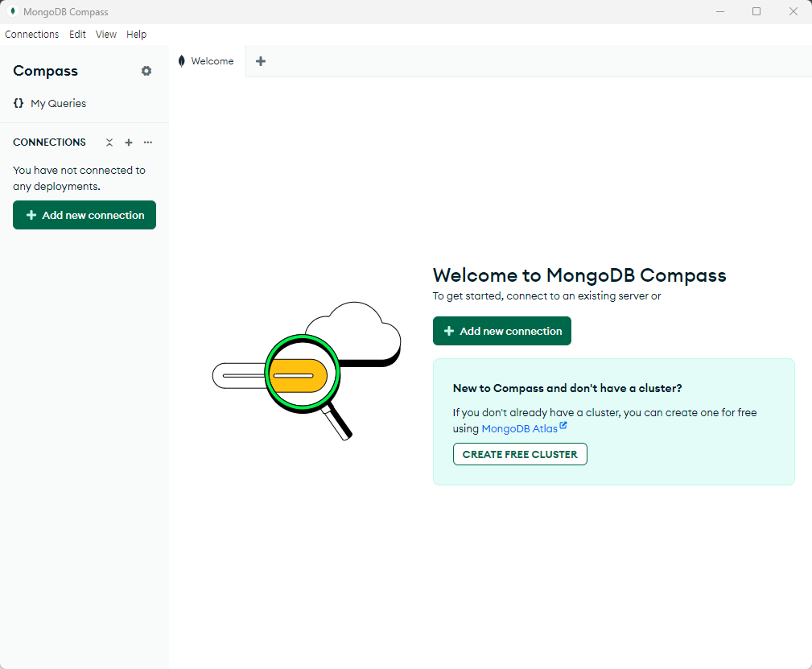Select the Welcome tab
This screenshot has width=812, height=669.
207,61
